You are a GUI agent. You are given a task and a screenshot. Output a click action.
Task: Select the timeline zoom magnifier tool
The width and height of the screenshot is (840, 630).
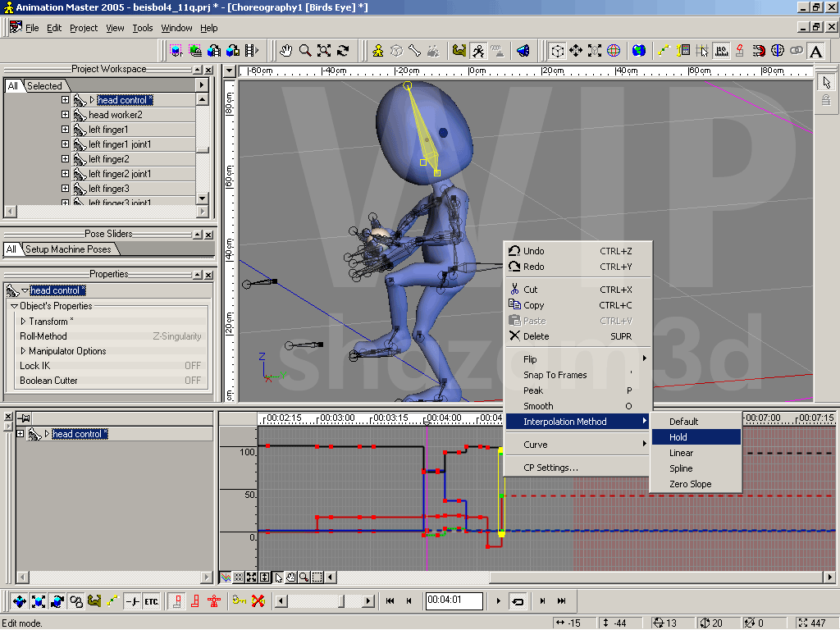304,577
